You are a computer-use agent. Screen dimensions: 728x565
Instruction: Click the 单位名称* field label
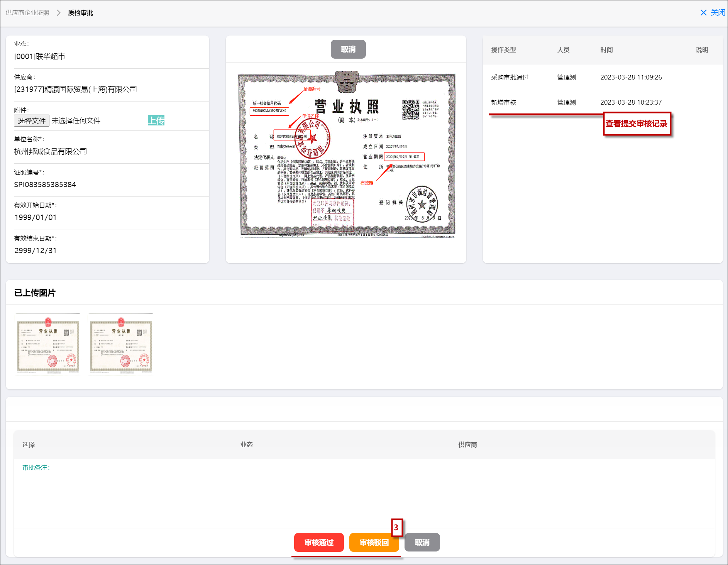pyautogui.click(x=29, y=139)
